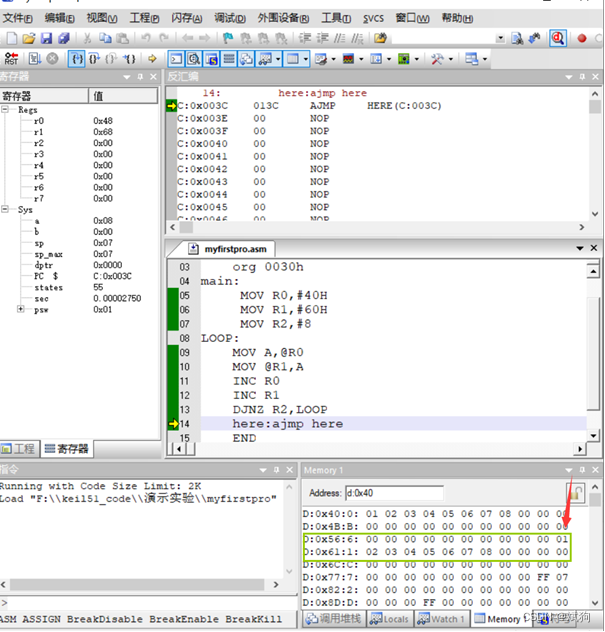The image size is (605, 632).
Task: Open the find combo box dropdown
Action: 500,39
